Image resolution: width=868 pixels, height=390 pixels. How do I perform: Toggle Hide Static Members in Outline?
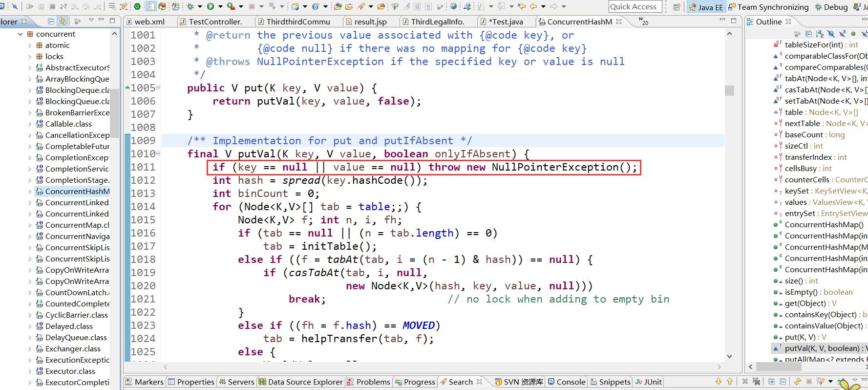(842, 34)
